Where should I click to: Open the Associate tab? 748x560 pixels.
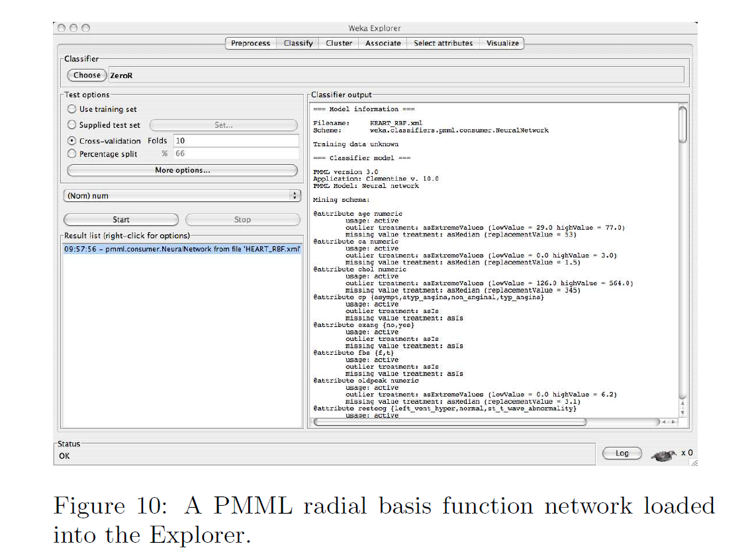click(x=383, y=43)
